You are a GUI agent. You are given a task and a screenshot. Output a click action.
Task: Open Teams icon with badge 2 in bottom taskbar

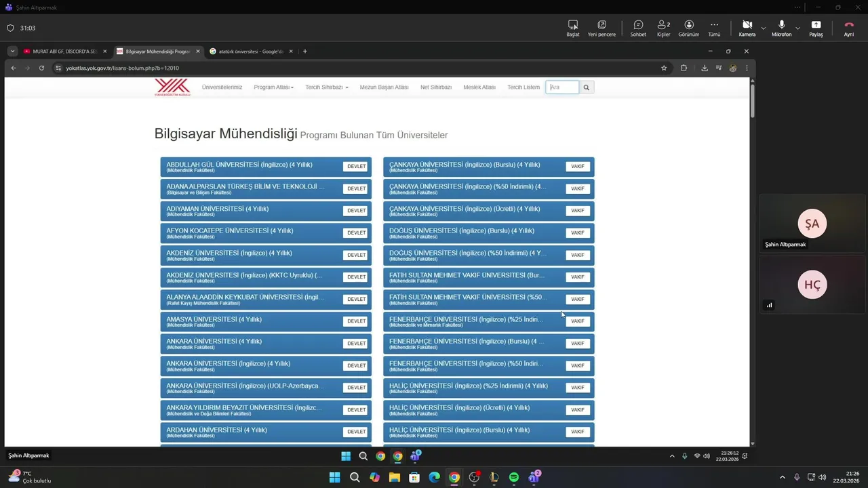click(534, 477)
